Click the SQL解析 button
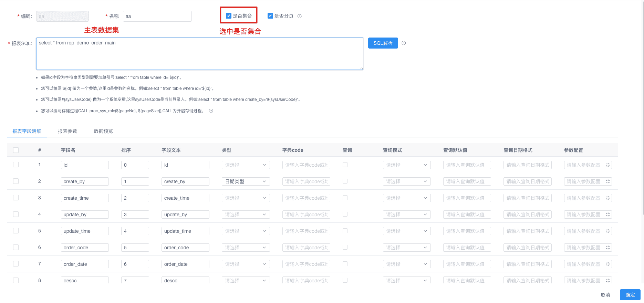This screenshot has width=644, height=303. click(383, 43)
